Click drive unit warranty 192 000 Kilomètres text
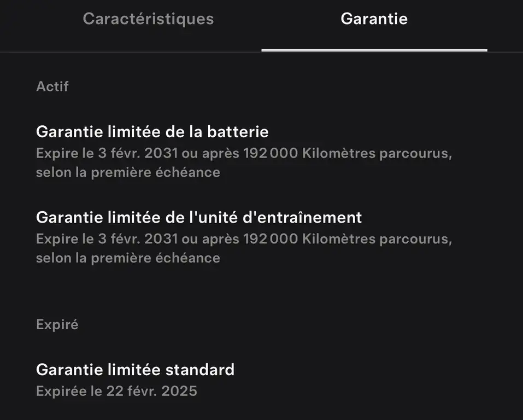 pyautogui.click(x=309, y=239)
